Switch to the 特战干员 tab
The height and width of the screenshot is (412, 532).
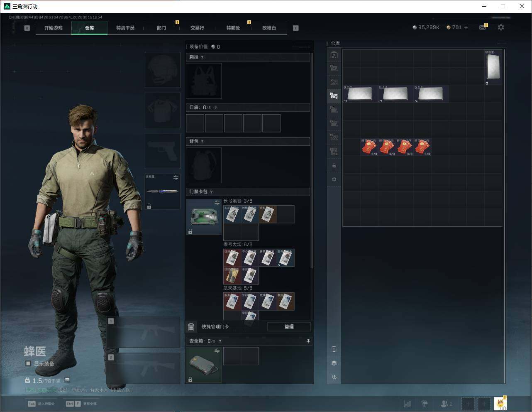click(x=125, y=28)
